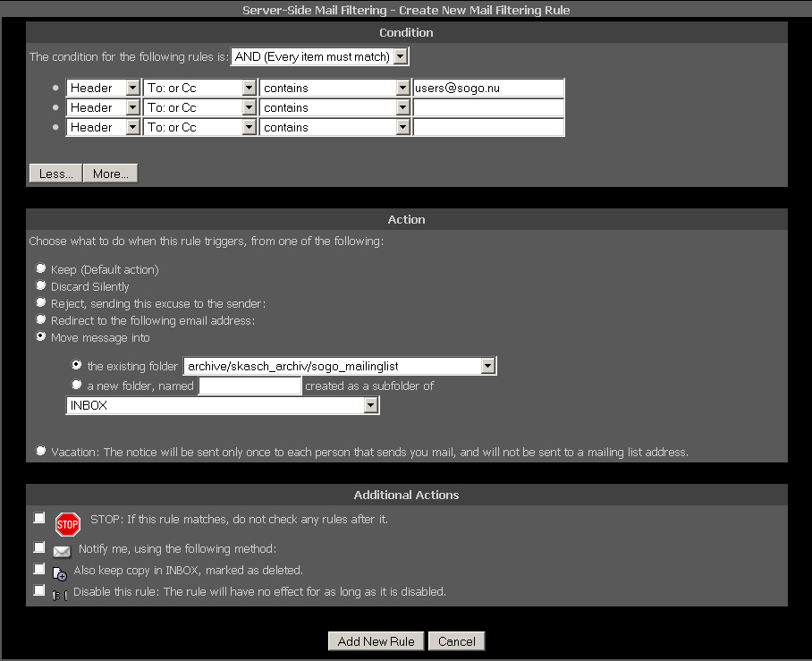Click the envelope Notify me icon

[62, 551]
